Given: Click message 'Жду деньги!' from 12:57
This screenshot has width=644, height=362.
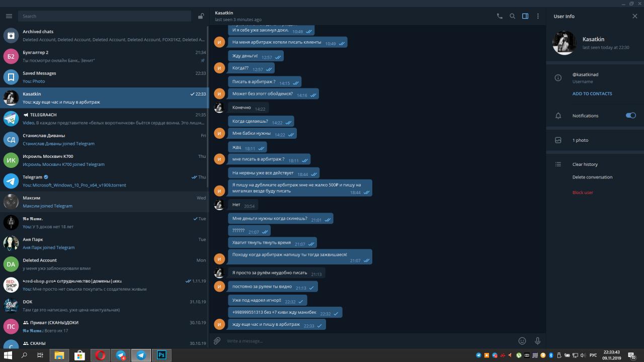Looking at the screenshot, I should coord(256,56).
